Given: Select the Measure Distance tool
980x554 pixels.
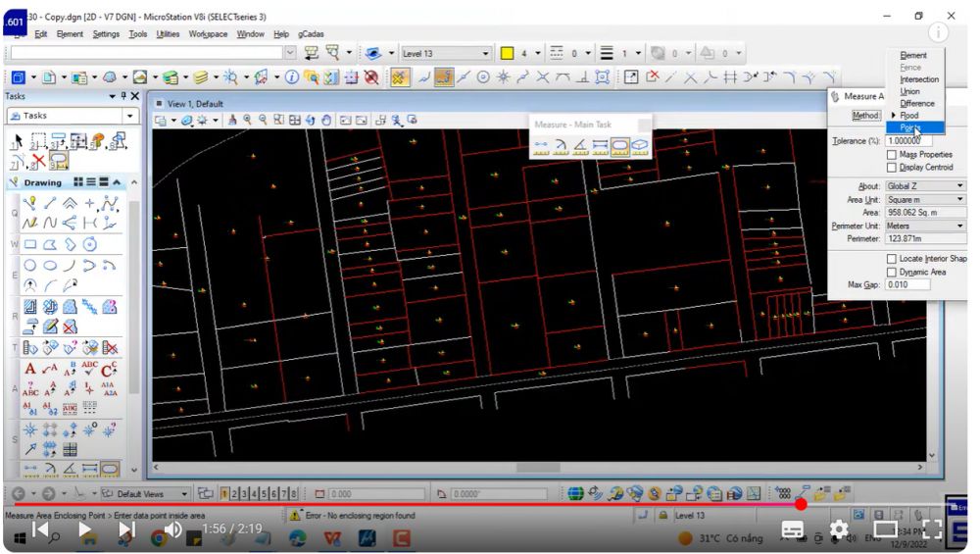Looking at the screenshot, I should 541,147.
